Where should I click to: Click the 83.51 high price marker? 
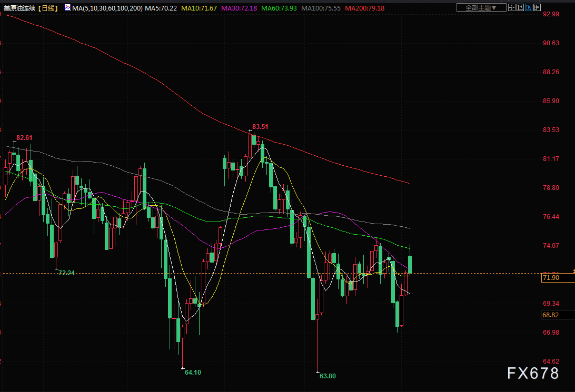pos(260,127)
